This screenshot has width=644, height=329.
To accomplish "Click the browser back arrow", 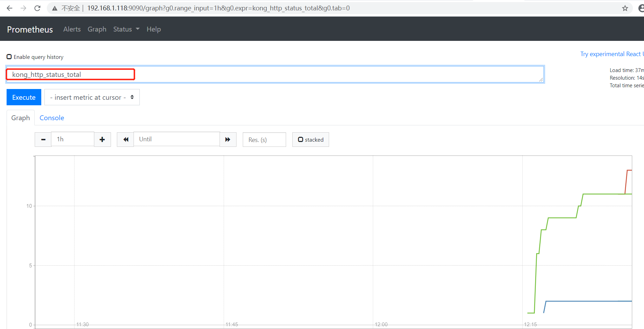I will (9, 8).
